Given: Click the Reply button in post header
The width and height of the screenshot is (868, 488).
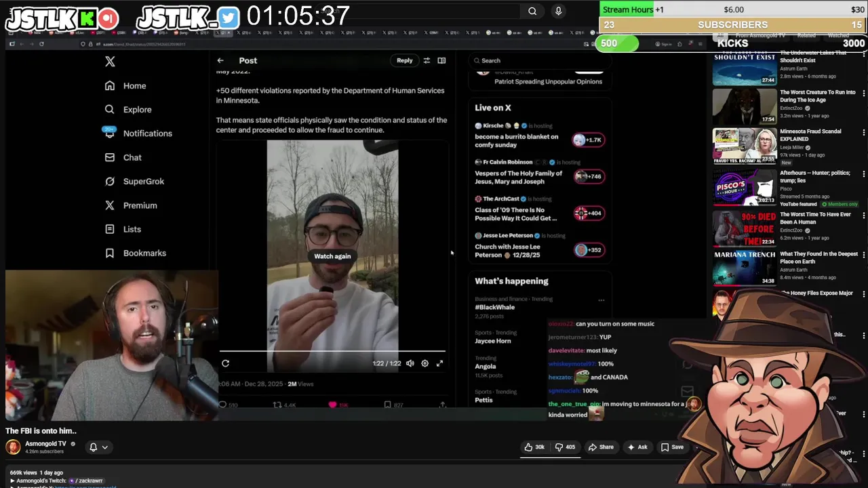Looking at the screenshot, I should (x=404, y=60).
